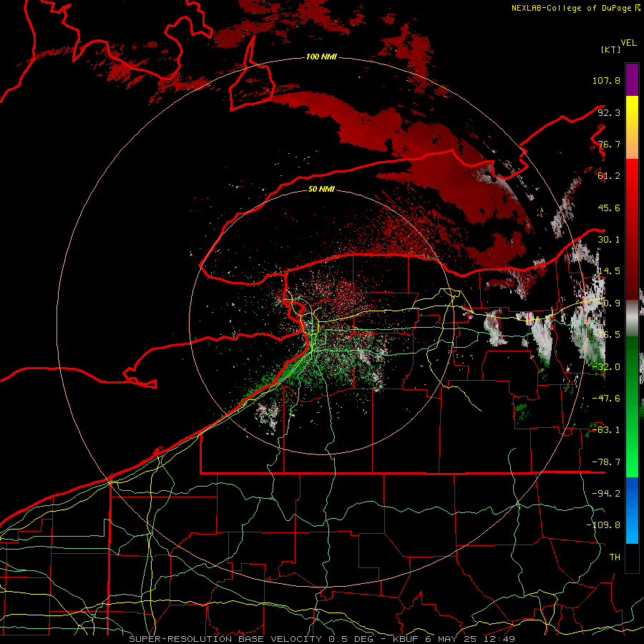Click the -63.1 velocity scale value
The image size is (644, 644).
[606, 430]
